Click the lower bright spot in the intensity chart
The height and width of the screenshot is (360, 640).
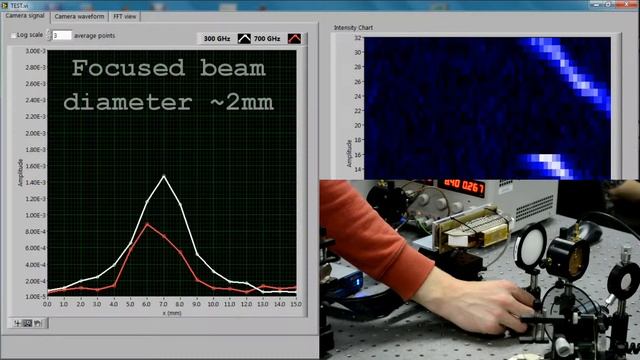[x=551, y=164]
